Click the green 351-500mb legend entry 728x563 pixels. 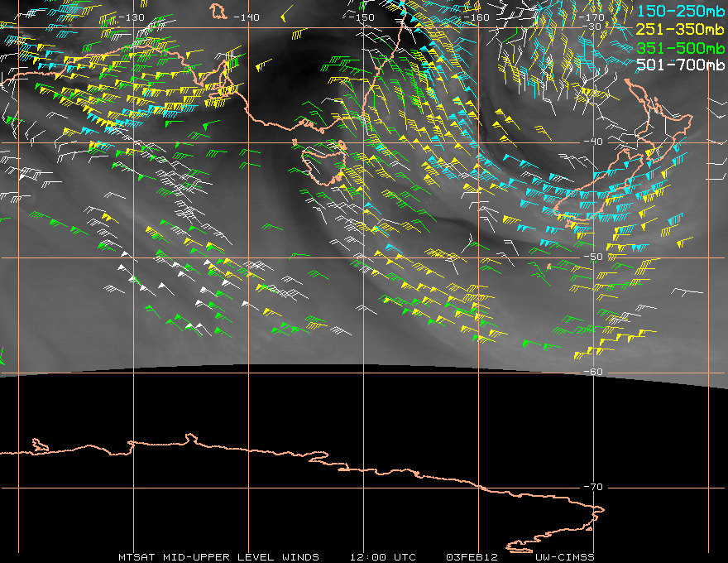pos(681,48)
